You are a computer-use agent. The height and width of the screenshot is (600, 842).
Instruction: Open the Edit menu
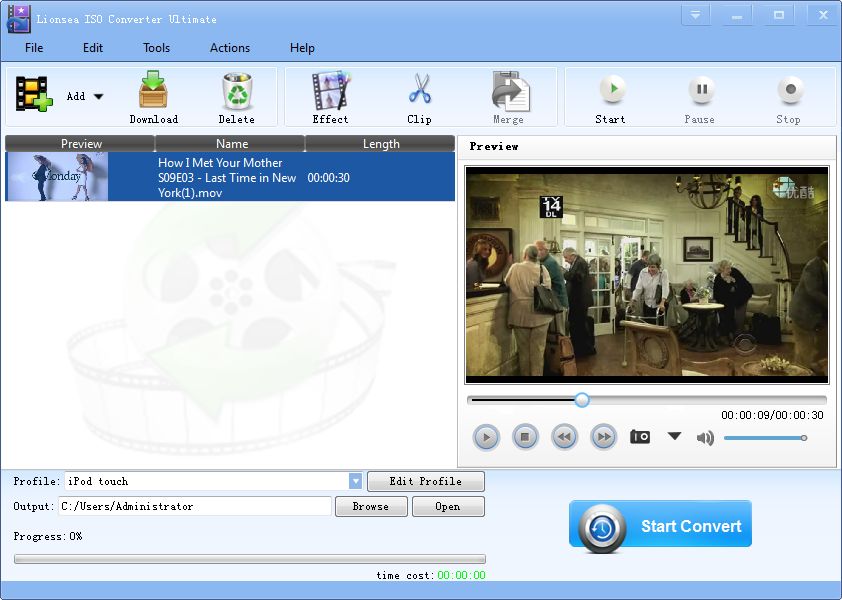[x=92, y=48]
